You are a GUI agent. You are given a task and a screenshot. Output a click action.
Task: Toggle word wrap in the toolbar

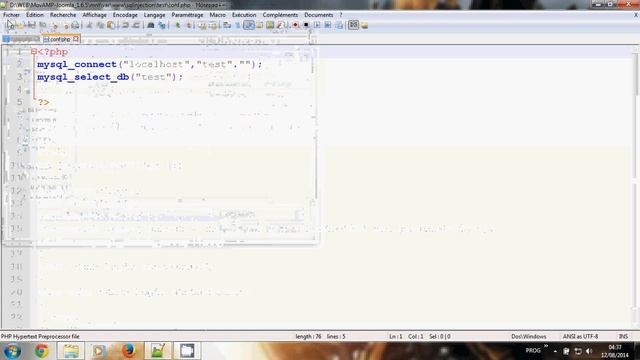(227, 25)
